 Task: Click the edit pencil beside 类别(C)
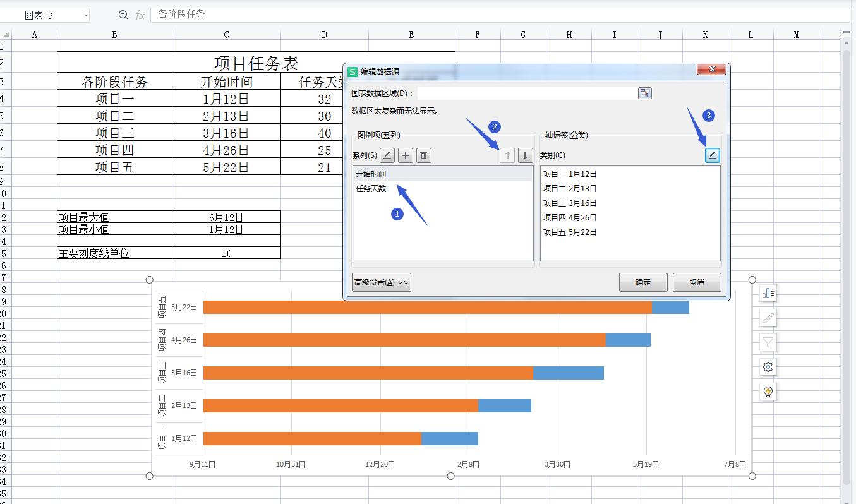[712, 155]
